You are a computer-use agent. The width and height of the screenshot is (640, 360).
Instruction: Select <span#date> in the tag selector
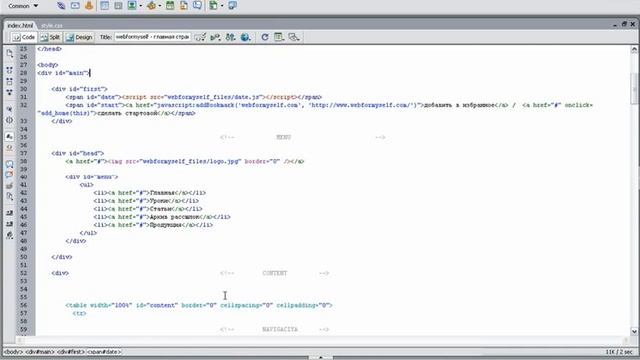click(104, 352)
